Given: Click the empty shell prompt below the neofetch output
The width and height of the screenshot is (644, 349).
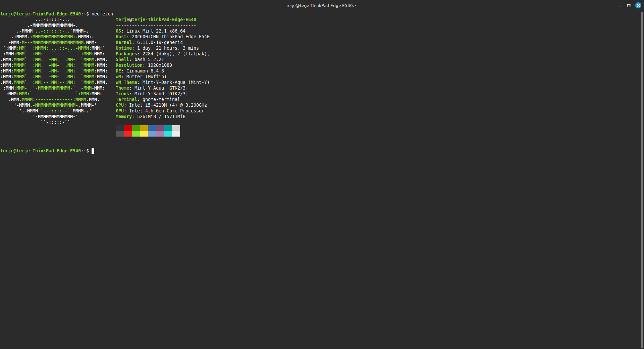Looking at the screenshot, I should (x=45, y=151).
